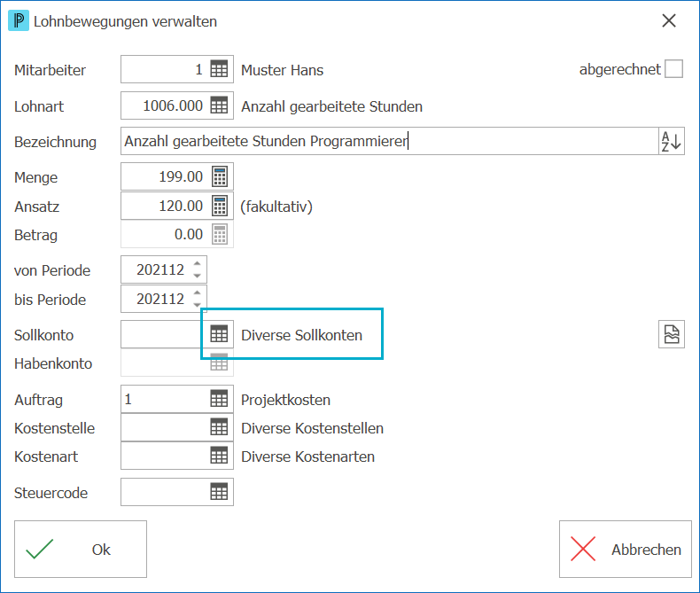Cancel with the Abbrechen button

pyautogui.click(x=626, y=550)
